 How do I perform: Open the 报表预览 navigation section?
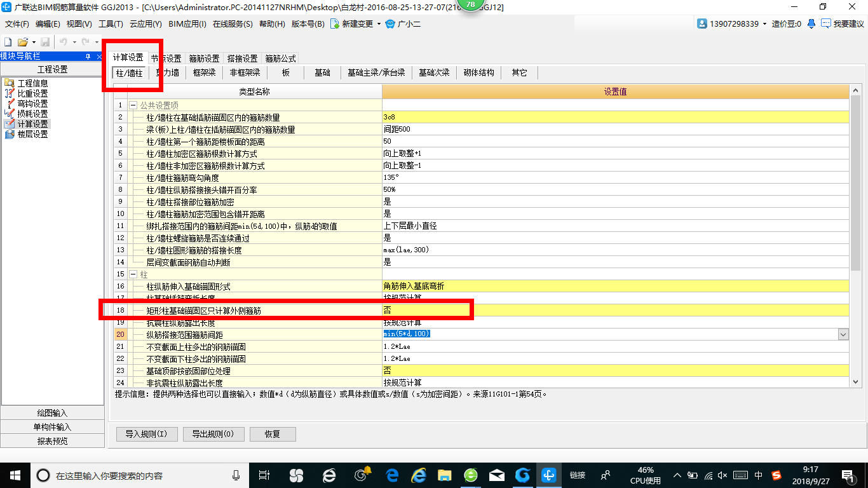[52, 441]
